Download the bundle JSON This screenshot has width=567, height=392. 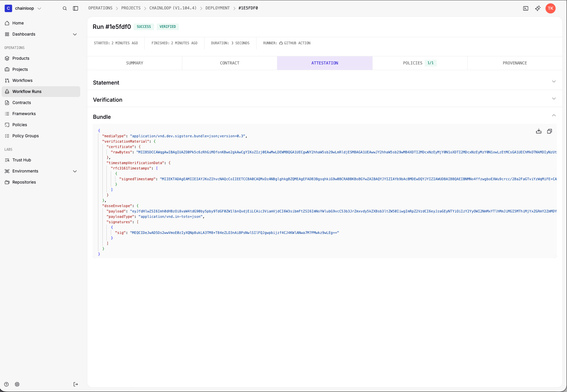pyautogui.click(x=539, y=131)
